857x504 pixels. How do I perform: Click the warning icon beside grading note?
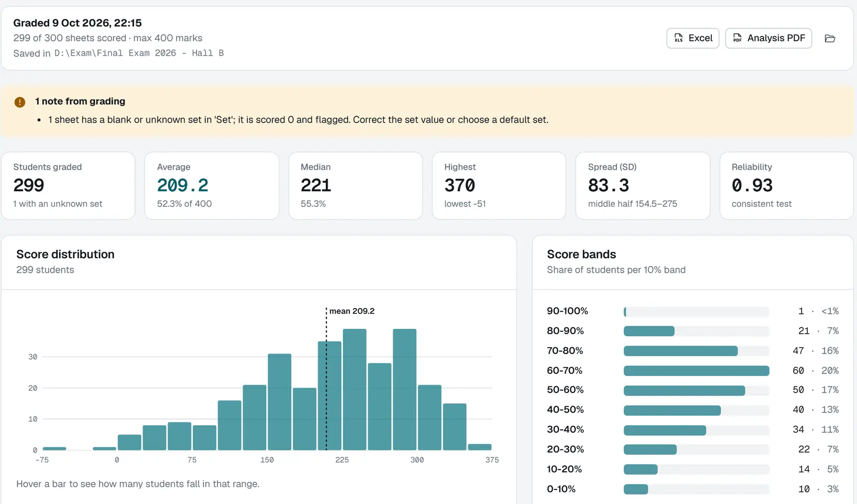(20, 102)
